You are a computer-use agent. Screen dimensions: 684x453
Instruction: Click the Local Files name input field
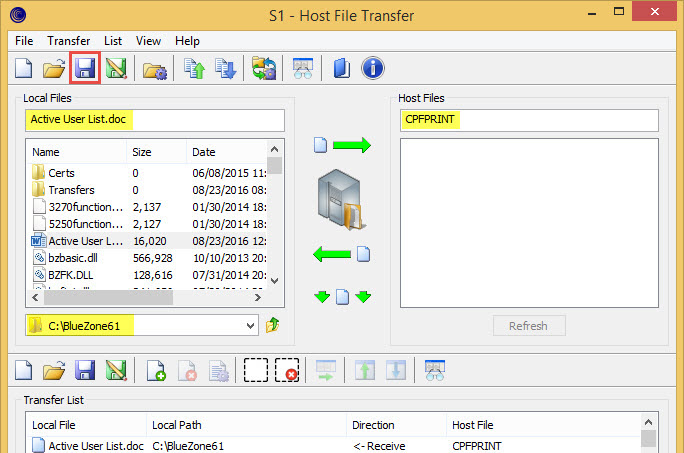click(155, 120)
